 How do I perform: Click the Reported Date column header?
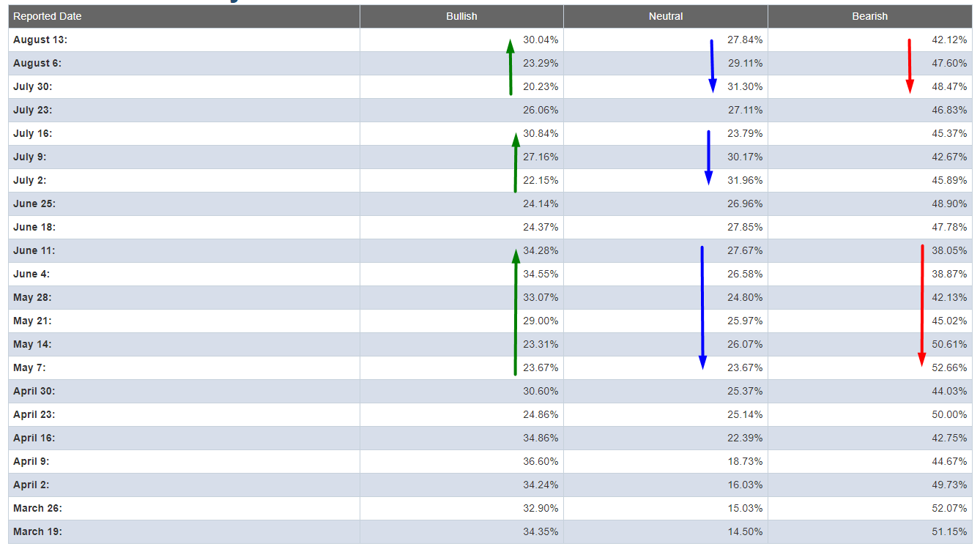click(48, 16)
